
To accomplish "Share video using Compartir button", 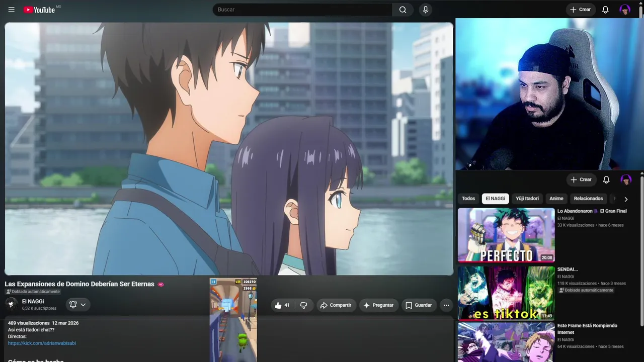I will (336, 305).
